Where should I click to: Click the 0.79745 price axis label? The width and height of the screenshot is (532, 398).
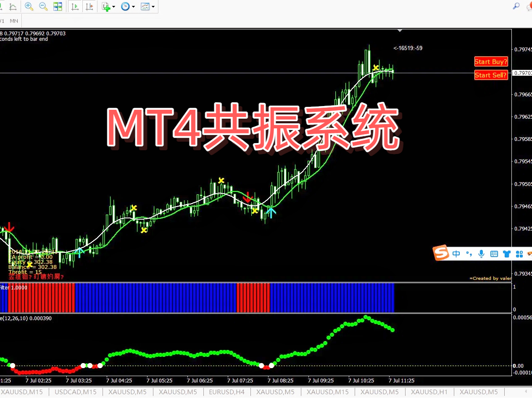click(523, 50)
